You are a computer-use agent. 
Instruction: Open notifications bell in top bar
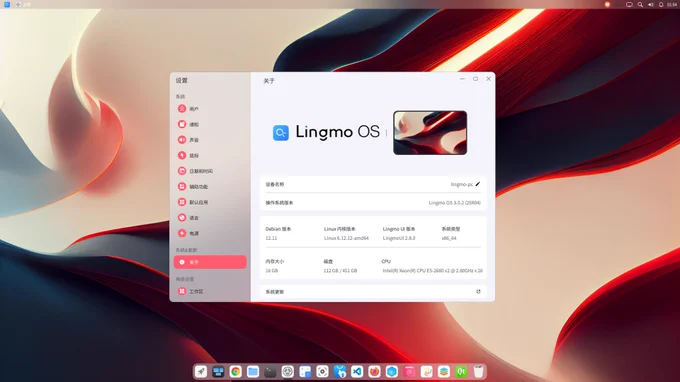pyautogui.click(x=661, y=4)
